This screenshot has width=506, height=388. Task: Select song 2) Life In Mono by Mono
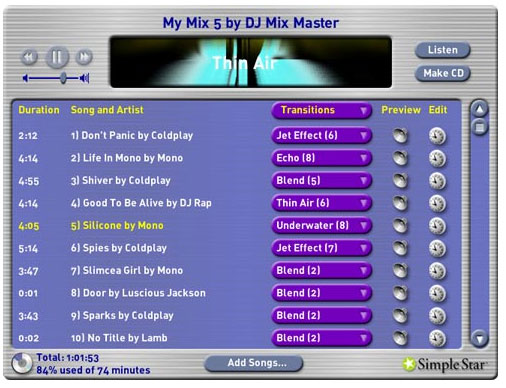(127, 158)
